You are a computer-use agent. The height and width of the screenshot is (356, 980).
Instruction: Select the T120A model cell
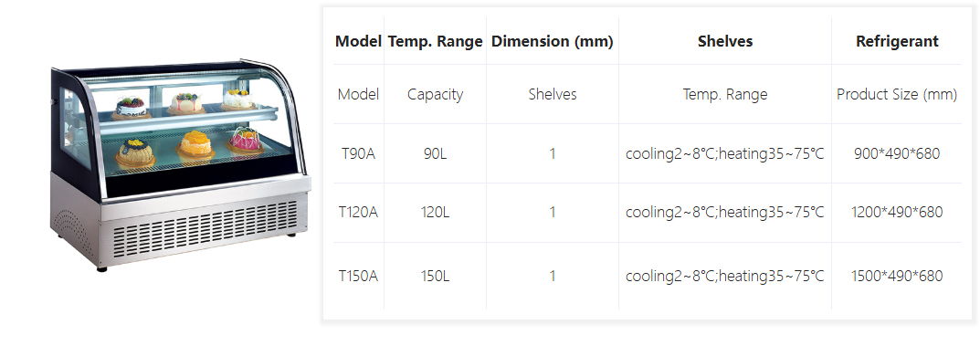click(358, 213)
